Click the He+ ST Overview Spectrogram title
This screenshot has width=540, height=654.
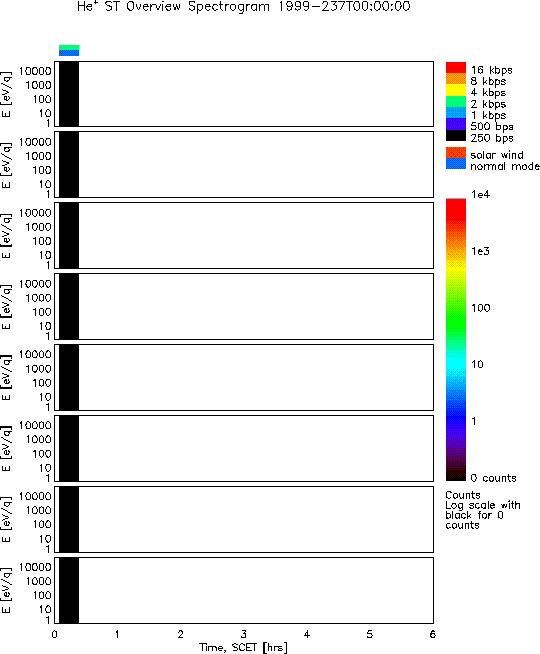click(244, 6)
